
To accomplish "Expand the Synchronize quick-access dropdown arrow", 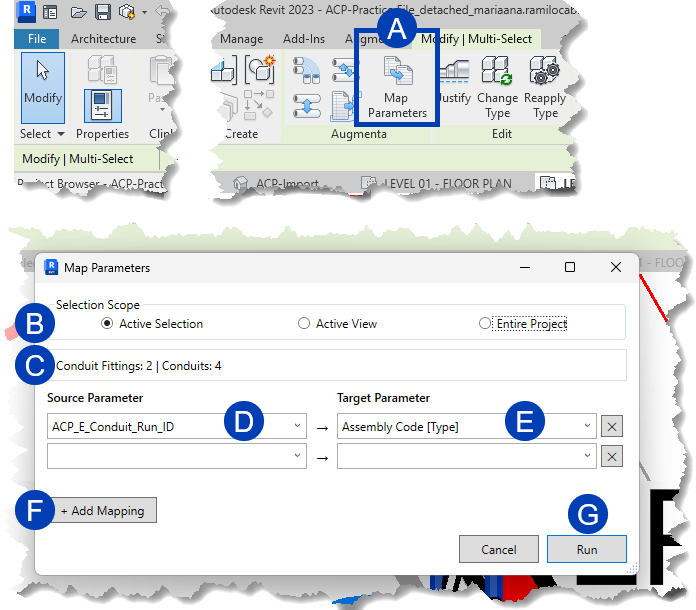I will coord(145,13).
